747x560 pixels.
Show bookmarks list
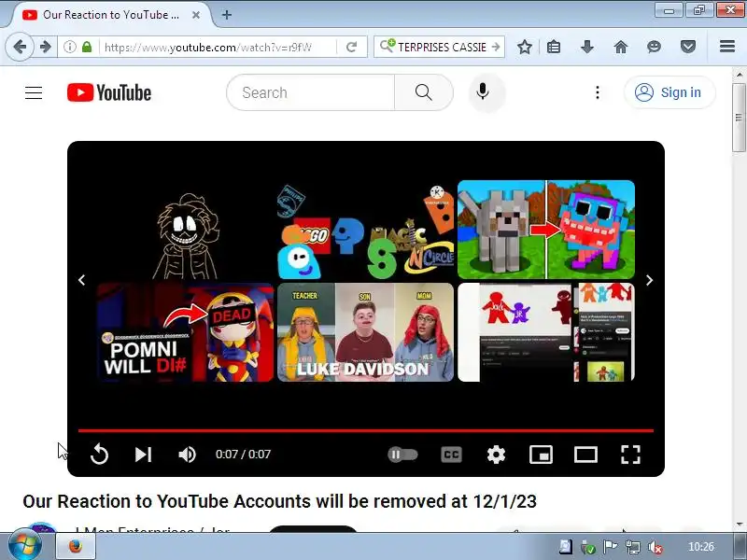(554, 47)
